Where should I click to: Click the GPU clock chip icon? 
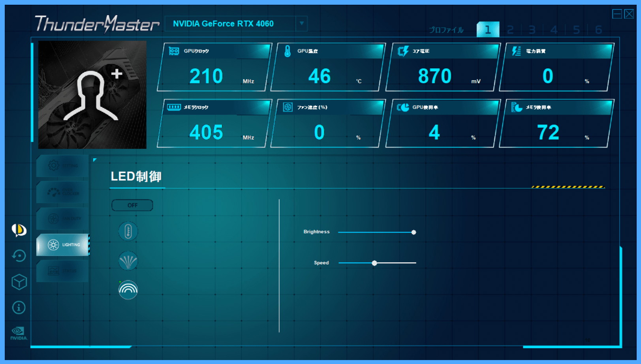coord(174,51)
